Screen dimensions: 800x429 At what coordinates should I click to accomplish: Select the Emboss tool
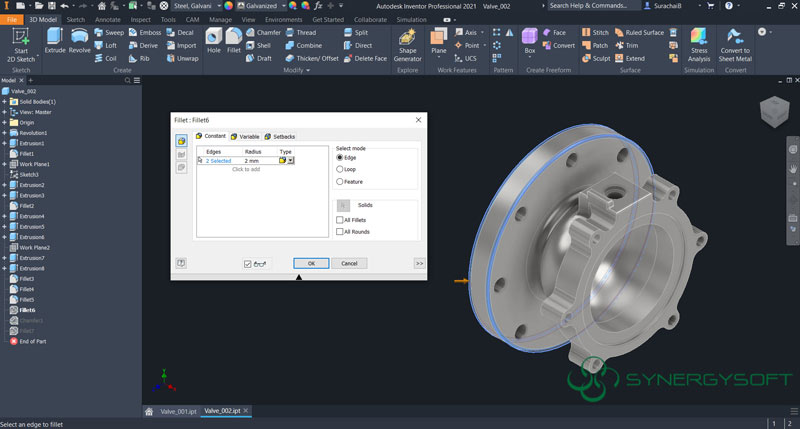(145, 32)
